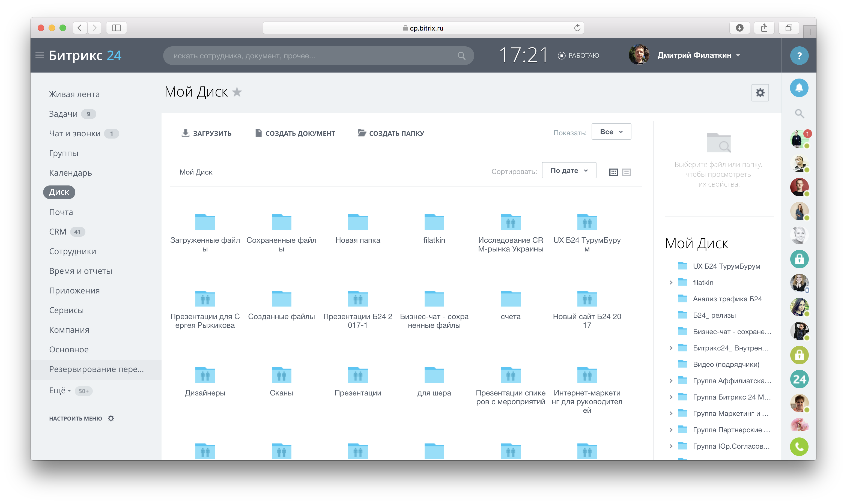Click the Мой Диск breadcrumb
The width and height of the screenshot is (847, 504).
pyautogui.click(x=196, y=172)
